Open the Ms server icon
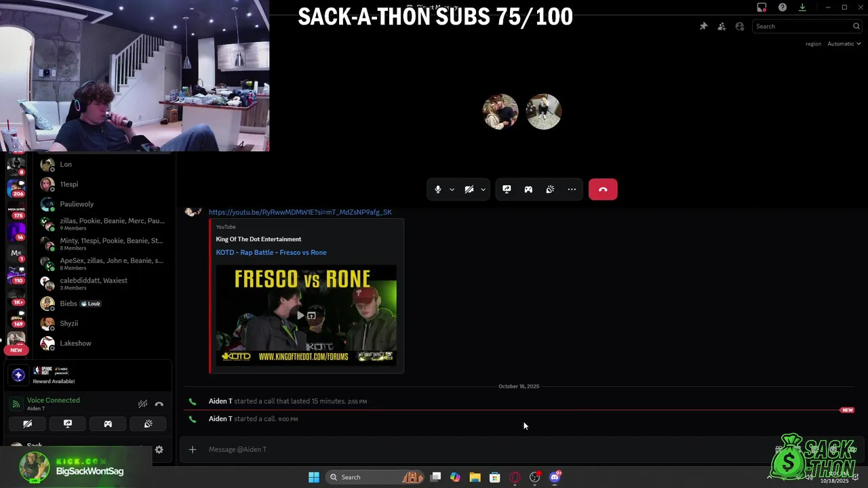The width and height of the screenshot is (868, 488). pos(16,253)
